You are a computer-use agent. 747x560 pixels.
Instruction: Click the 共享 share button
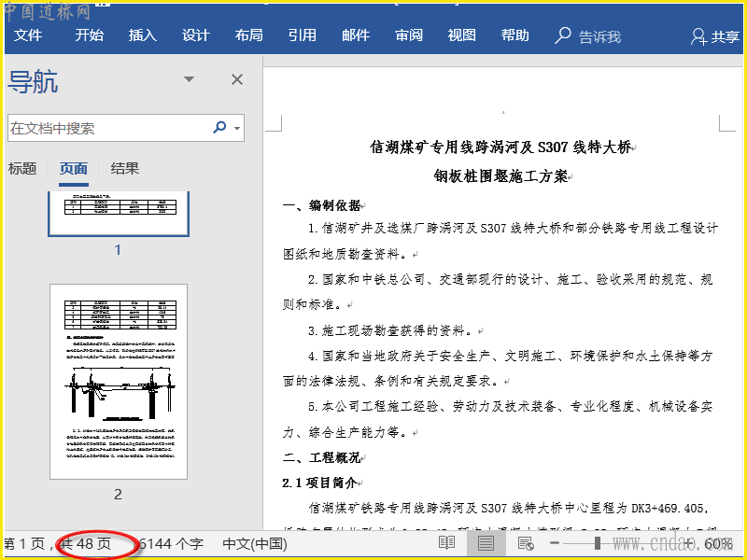pos(715,36)
